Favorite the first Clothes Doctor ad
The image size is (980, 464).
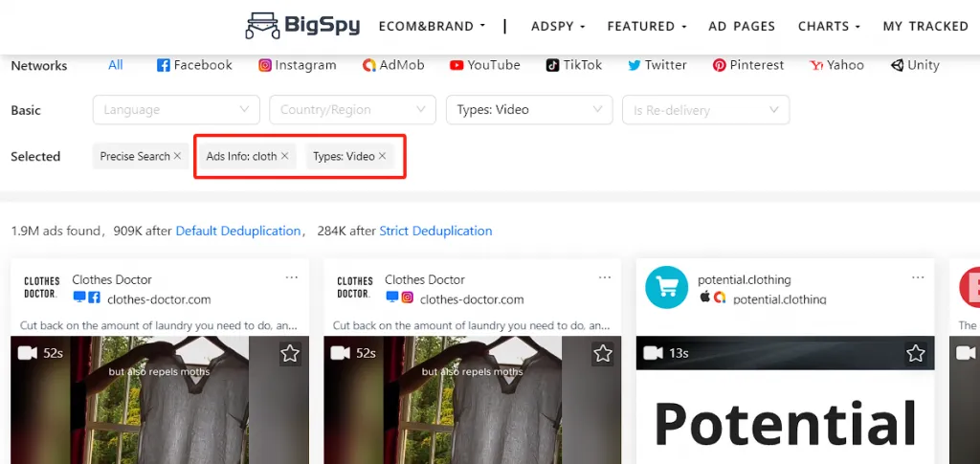[x=290, y=354]
